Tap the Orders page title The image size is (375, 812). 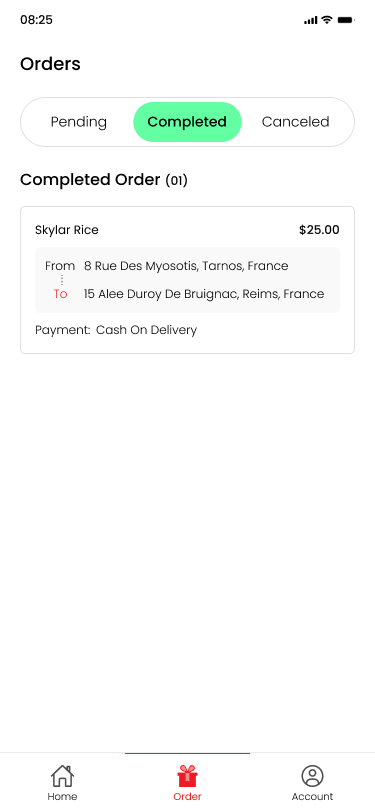(50, 64)
